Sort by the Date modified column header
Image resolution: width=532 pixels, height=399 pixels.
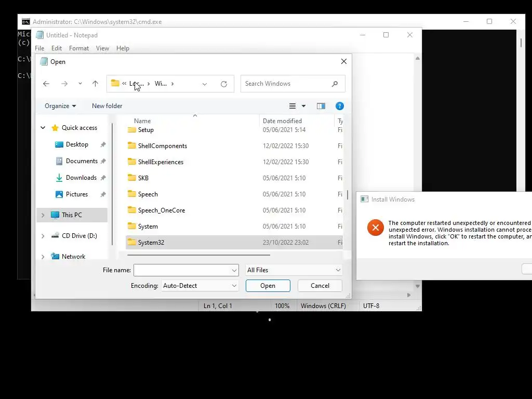point(282,121)
